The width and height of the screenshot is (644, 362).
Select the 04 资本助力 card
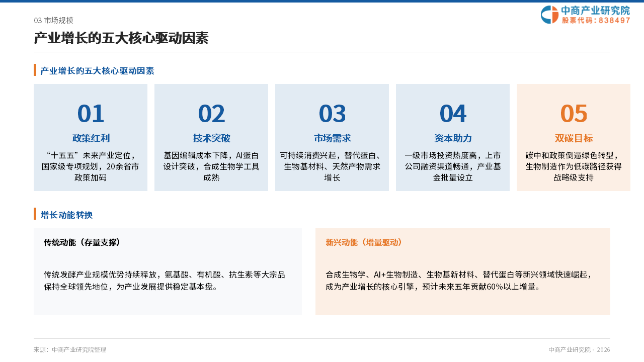click(453, 137)
